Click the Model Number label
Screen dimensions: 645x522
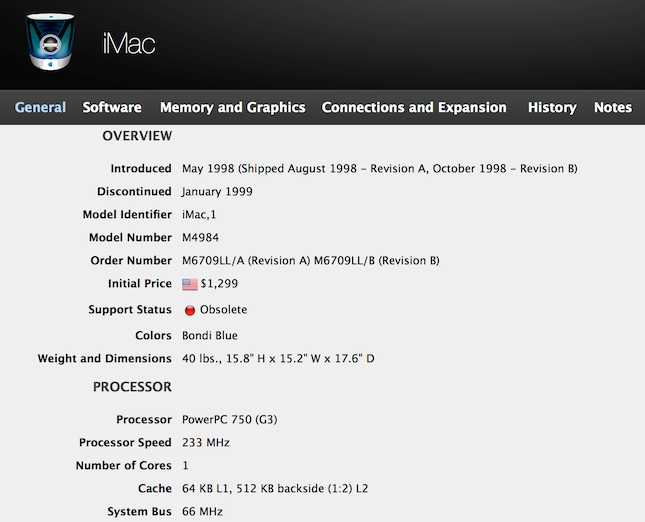pyautogui.click(x=130, y=238)
